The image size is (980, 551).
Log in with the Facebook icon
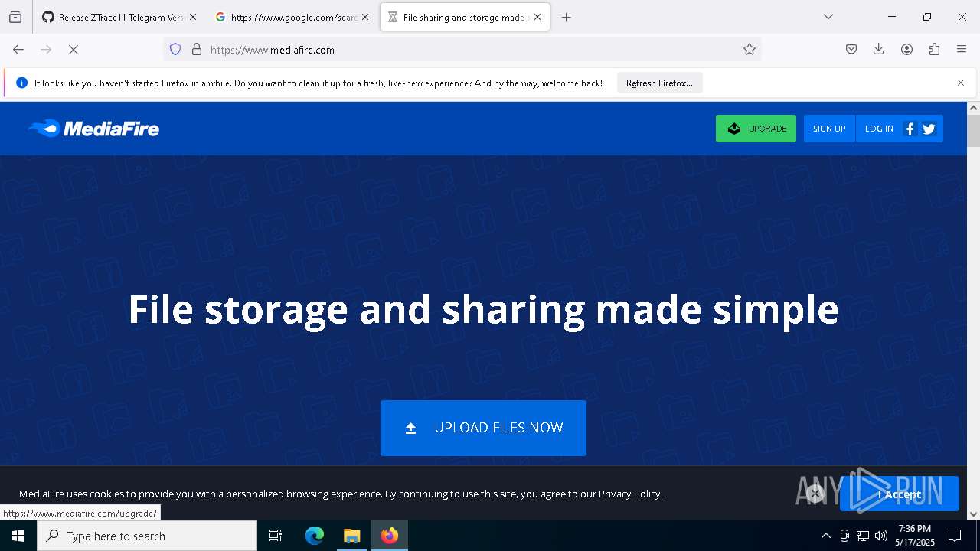(x=910, y=129)
